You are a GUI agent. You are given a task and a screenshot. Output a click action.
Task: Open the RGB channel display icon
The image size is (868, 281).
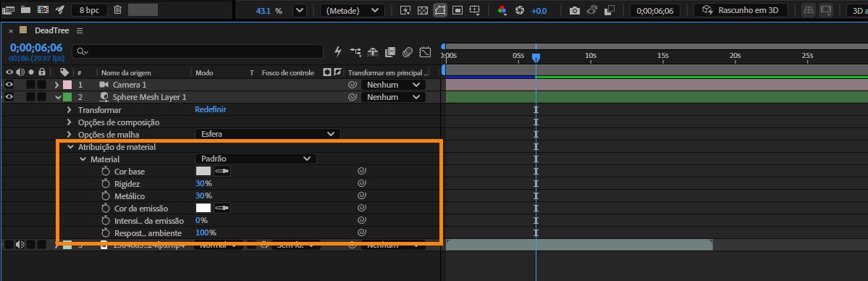(502, 11)
